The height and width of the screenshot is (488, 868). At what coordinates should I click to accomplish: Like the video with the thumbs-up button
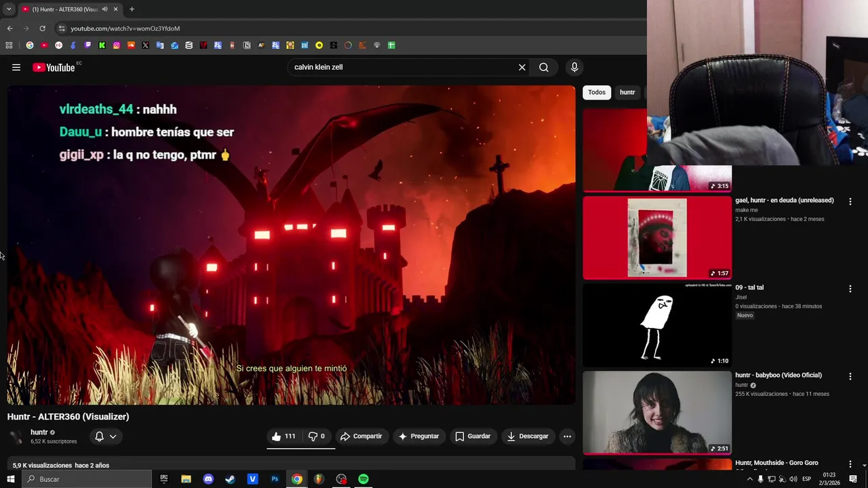click(x=284, y=436)
